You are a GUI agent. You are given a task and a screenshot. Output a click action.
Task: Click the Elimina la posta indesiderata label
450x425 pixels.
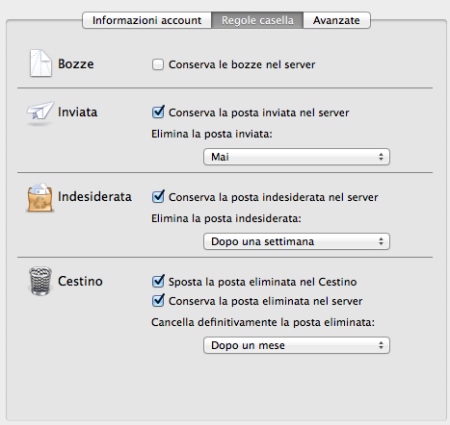[x=226, y=218]
